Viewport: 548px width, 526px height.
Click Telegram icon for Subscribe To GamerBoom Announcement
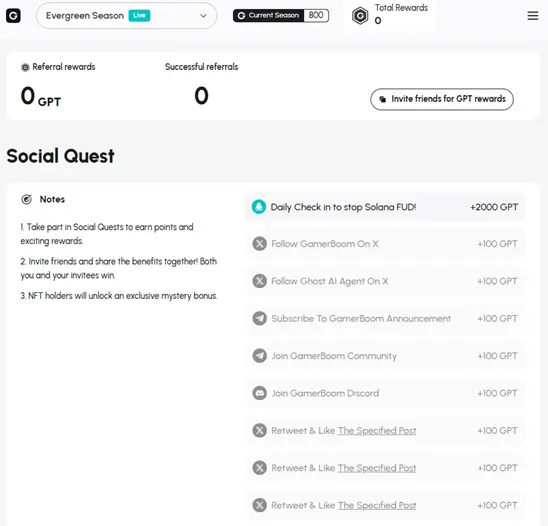[260, 318]
